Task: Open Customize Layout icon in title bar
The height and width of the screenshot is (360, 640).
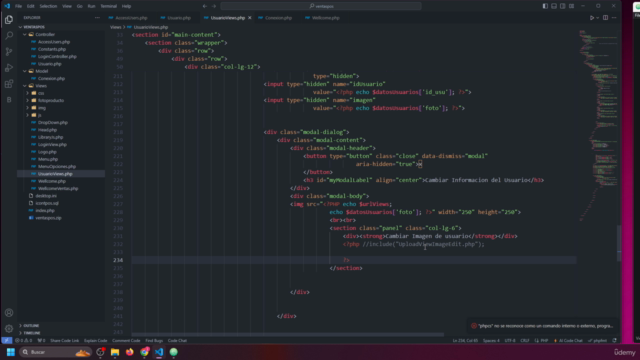Action: pyautogui.click(x=571, y=6)
